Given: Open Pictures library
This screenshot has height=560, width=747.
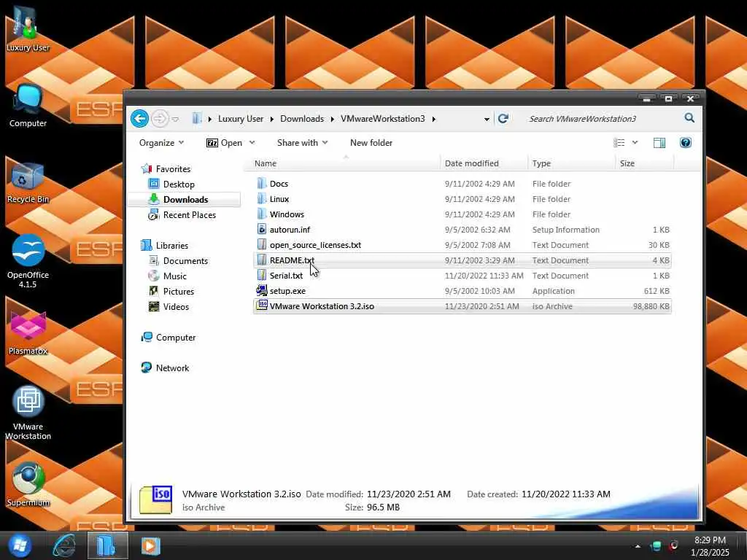Looking at the screenshot, I should coord(171,292).
